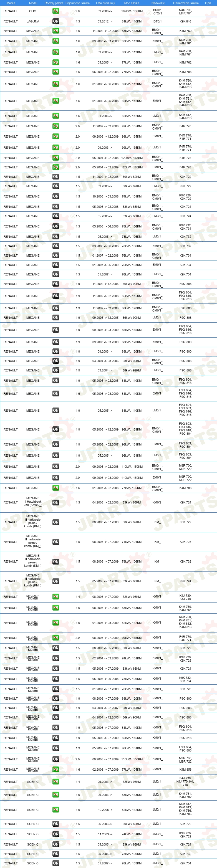Click the Opis column header
Screen dimensions: 217x868
coord(208,3)
